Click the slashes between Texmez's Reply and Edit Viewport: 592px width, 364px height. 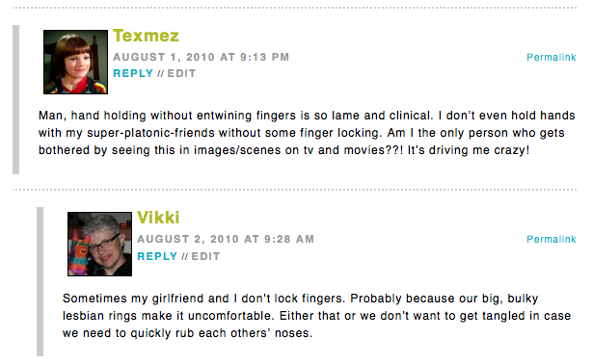[160, 73]
